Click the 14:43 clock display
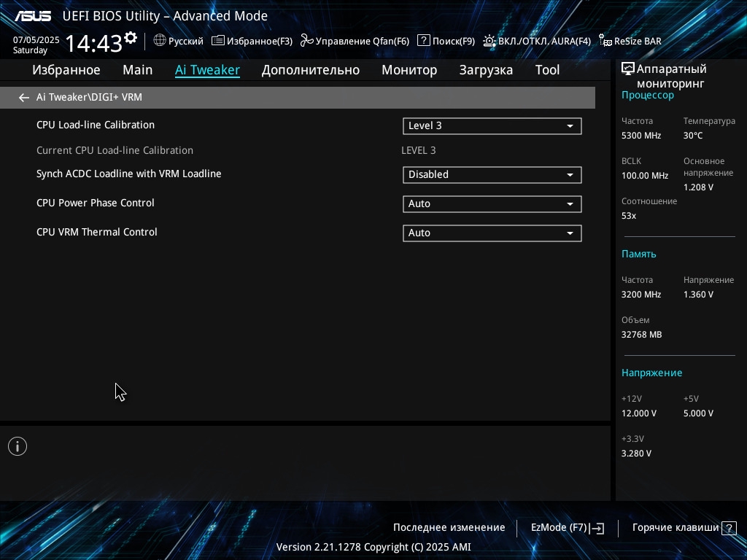Viewport: 747px width, 560px height. (x=94, y=43)
